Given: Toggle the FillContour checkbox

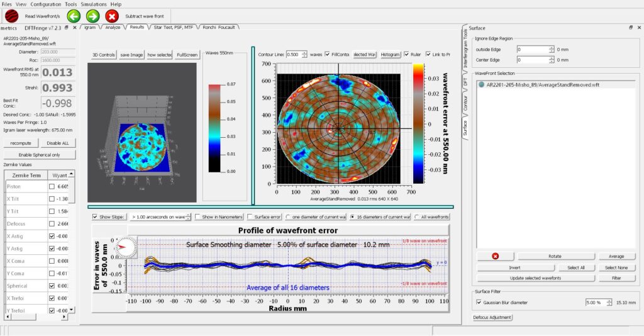Looking at the screenshot, I should pyautogui.click(x=327, y=54).
